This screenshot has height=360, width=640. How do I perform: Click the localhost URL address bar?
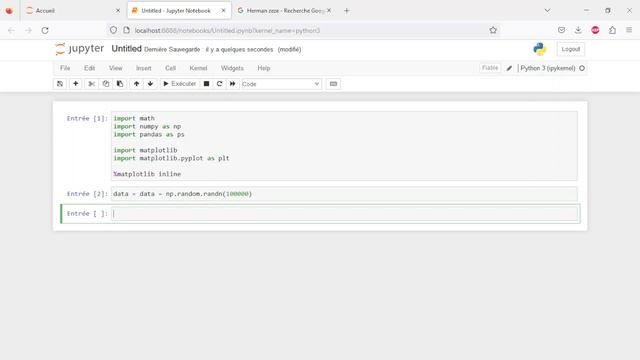coord(302,30)
